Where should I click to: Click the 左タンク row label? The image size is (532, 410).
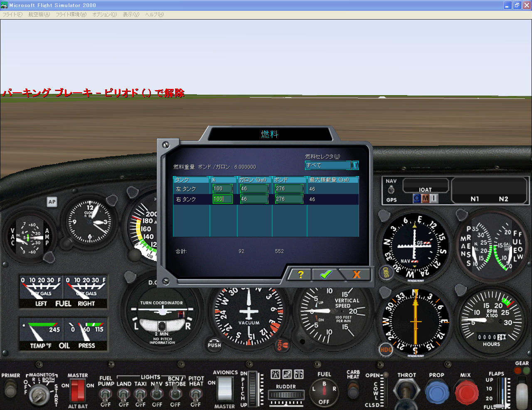(x=185, y=189)
